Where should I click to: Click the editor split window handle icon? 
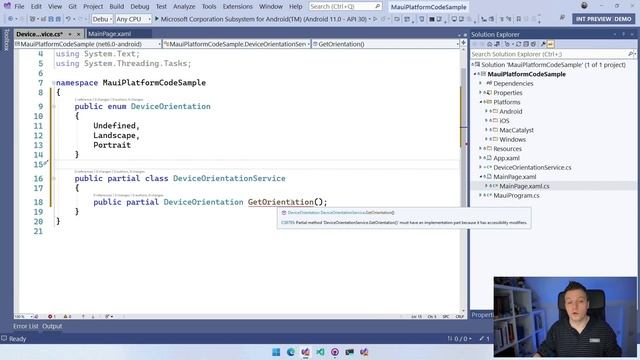point(463,42)
